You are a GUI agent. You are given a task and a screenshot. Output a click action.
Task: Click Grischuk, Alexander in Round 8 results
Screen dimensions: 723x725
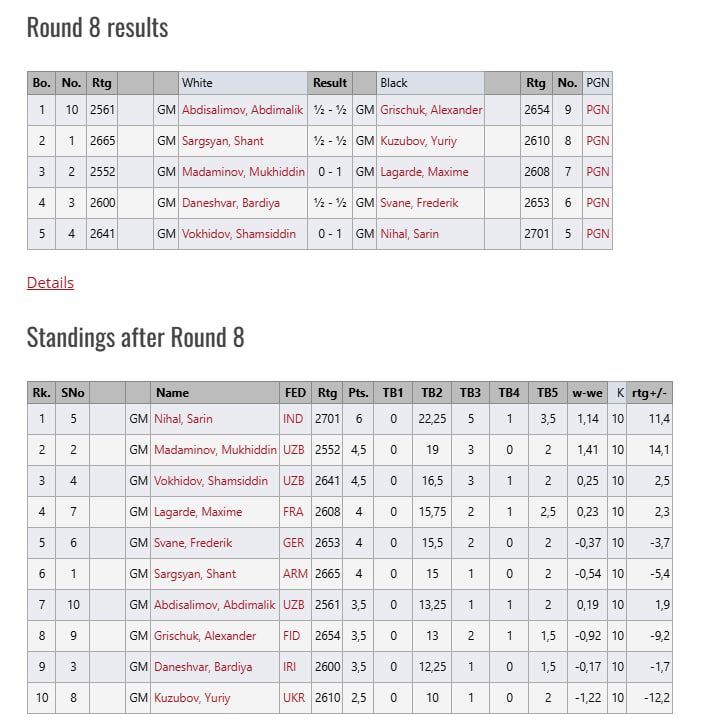431,110
